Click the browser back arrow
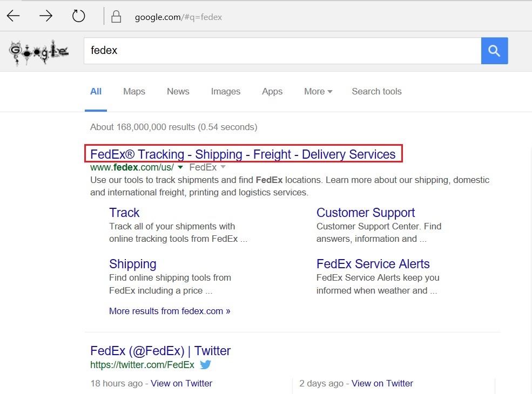Viewport: 532px width, 394px height. coord(14,16)
